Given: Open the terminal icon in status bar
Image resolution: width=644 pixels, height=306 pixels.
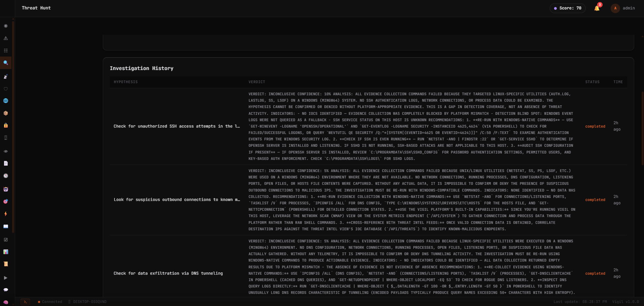Looking at the screenshot, I should click(x=25, y=302).
